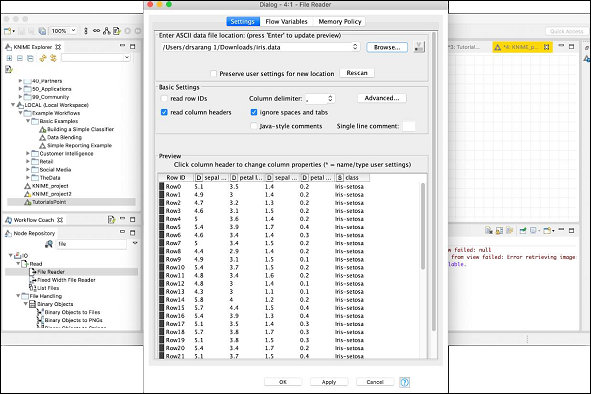Expand all in KNIME Explorer

click(x=9, y=58)
